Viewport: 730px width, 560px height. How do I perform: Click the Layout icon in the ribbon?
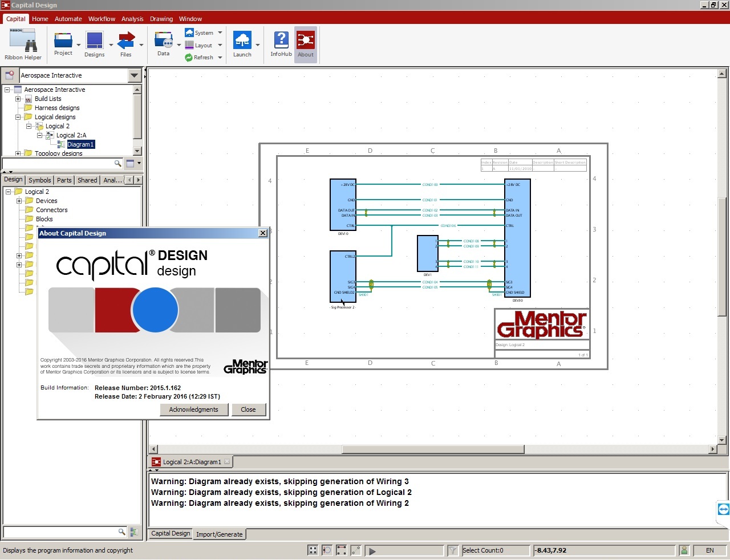click(x=189, y=45)
